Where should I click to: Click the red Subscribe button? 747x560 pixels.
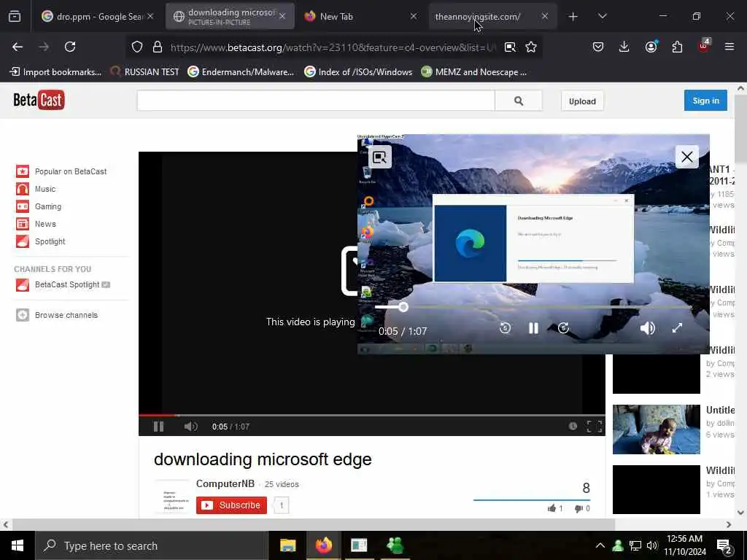pos(231,505)
